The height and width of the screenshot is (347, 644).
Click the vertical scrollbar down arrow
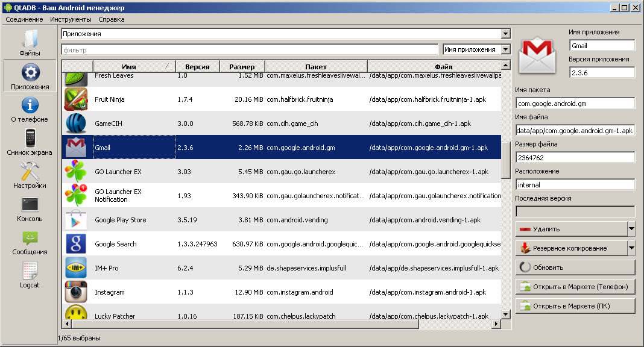pyautogui.click(x=505, y=314)
